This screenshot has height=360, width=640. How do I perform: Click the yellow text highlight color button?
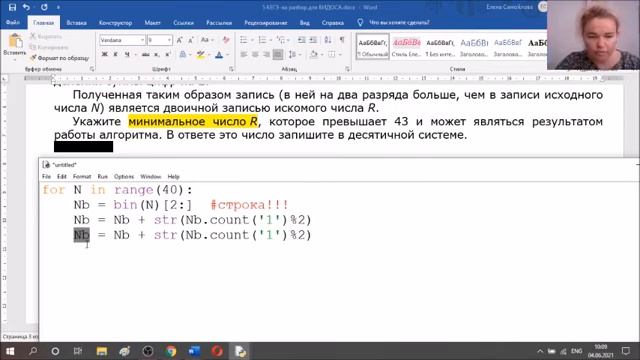200,54
